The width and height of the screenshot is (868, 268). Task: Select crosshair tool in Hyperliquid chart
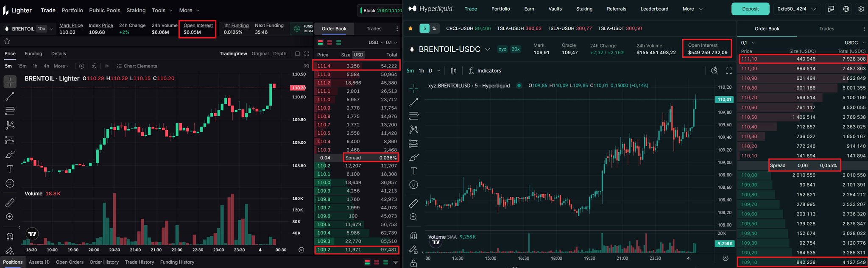point(414,88)
